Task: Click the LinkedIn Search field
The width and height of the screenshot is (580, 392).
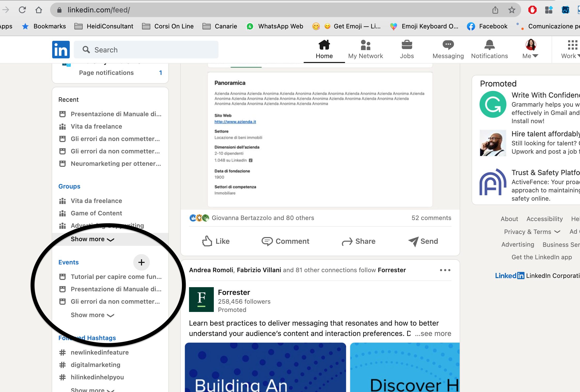Action: pyautogui.click(x=146, y=50)
